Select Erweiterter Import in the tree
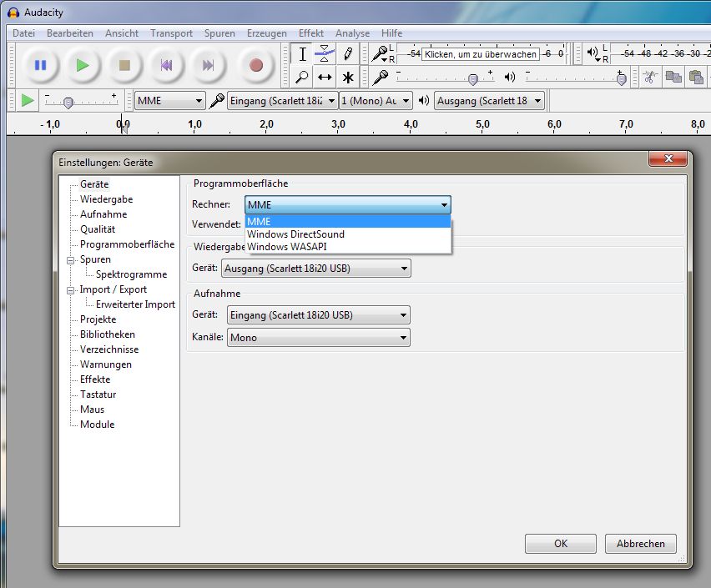 (x=135, y=304)
